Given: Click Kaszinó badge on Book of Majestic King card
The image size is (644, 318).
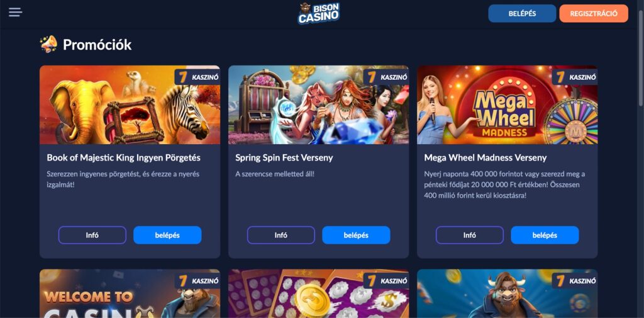Looking at the screenshot, I should (x=197, y=77).
